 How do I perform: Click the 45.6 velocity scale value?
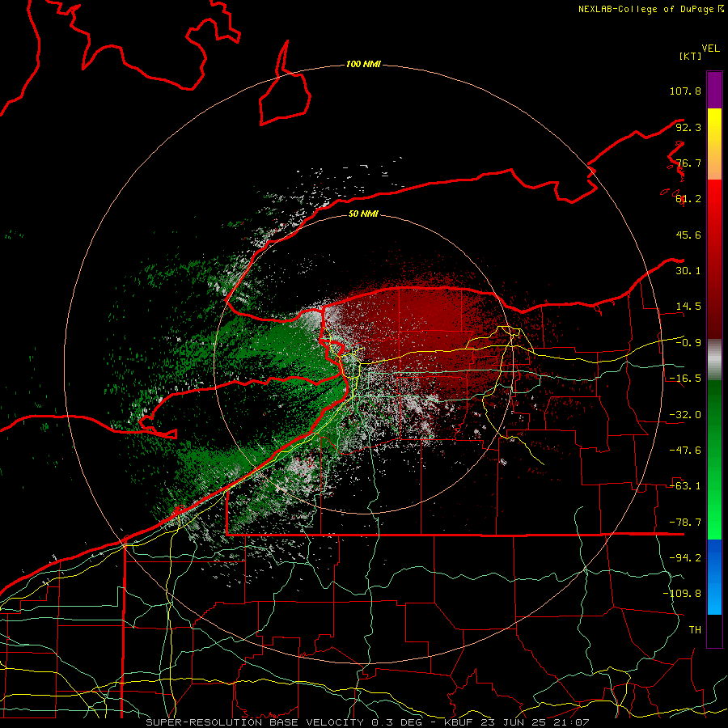point(688,235)
